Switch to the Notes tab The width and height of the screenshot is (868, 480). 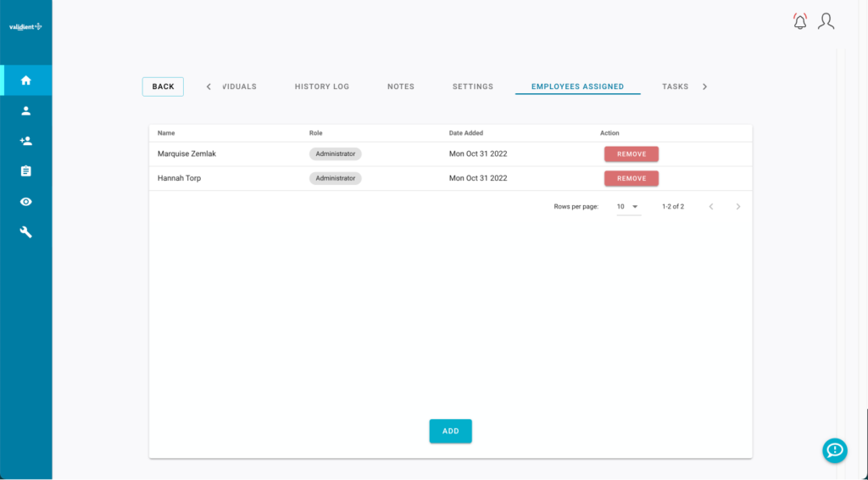pos(401,87)
